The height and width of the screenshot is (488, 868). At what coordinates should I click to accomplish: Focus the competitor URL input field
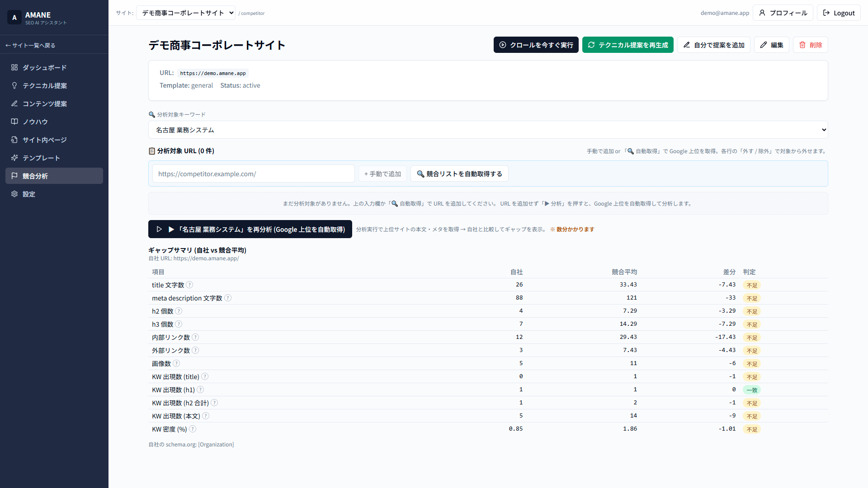click(x=254, y=174)
